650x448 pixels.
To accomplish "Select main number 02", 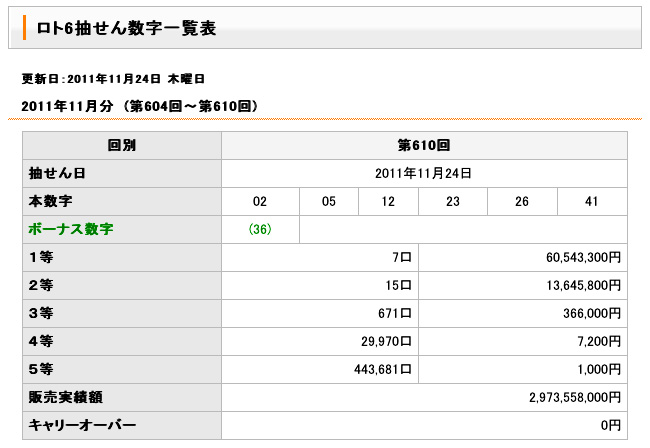I will point(260,201).
